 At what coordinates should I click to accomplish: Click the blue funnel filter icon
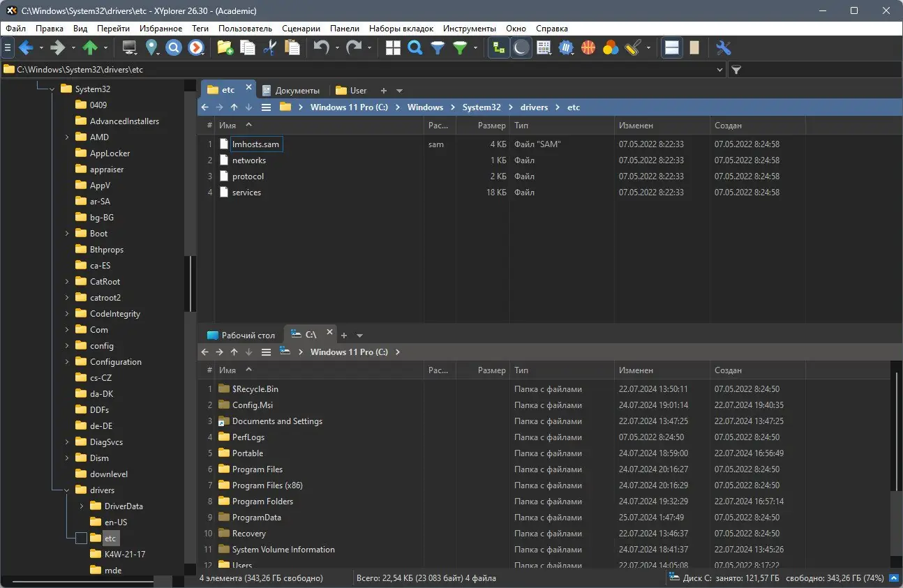[x=438, y=47]
